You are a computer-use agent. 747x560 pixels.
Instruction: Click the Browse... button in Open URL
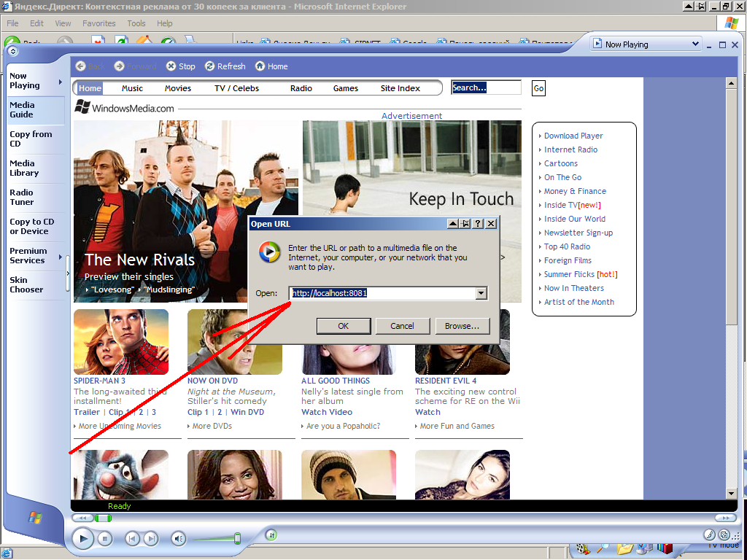(462, 326)
